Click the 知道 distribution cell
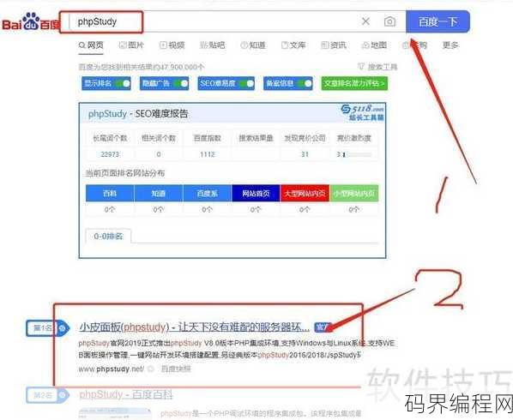 pos(159,194)
